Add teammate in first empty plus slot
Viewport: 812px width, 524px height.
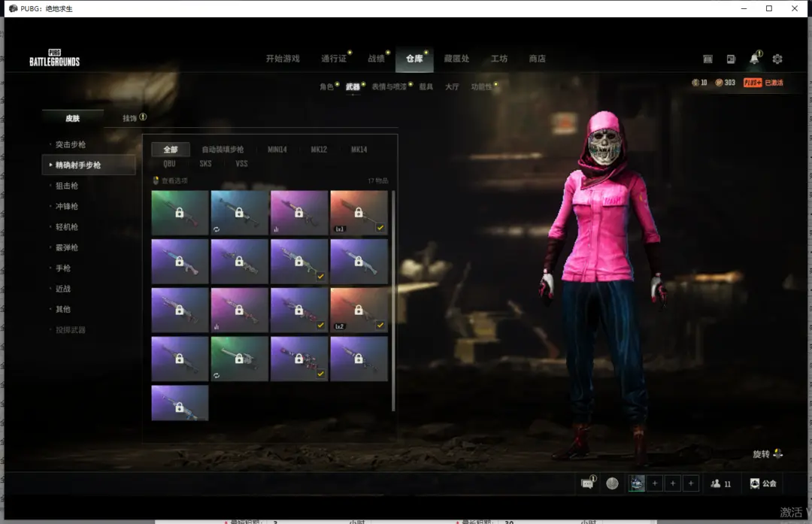tap(655, 483)
